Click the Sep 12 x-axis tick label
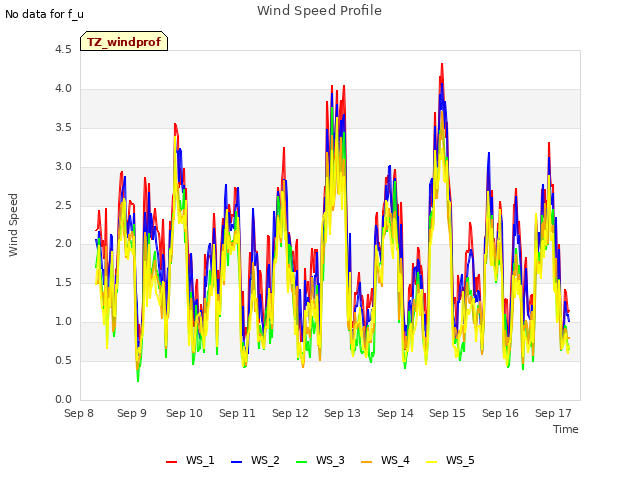Screen dimensions: 640x480 (290, 413)
